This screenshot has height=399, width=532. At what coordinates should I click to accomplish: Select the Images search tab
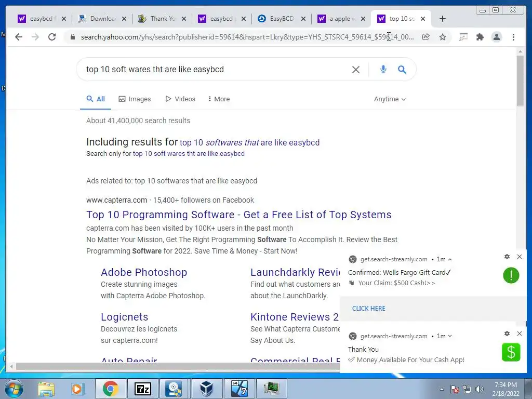[x=135, y=99]
